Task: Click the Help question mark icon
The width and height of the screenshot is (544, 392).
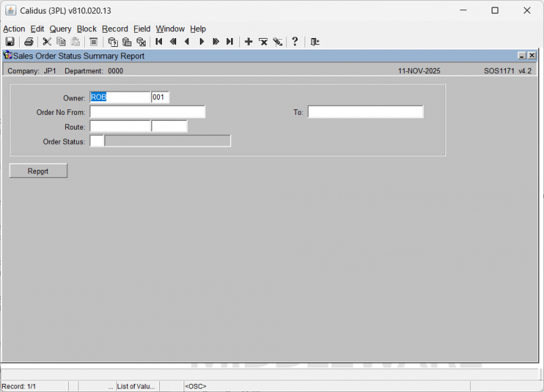Action: 295,42
